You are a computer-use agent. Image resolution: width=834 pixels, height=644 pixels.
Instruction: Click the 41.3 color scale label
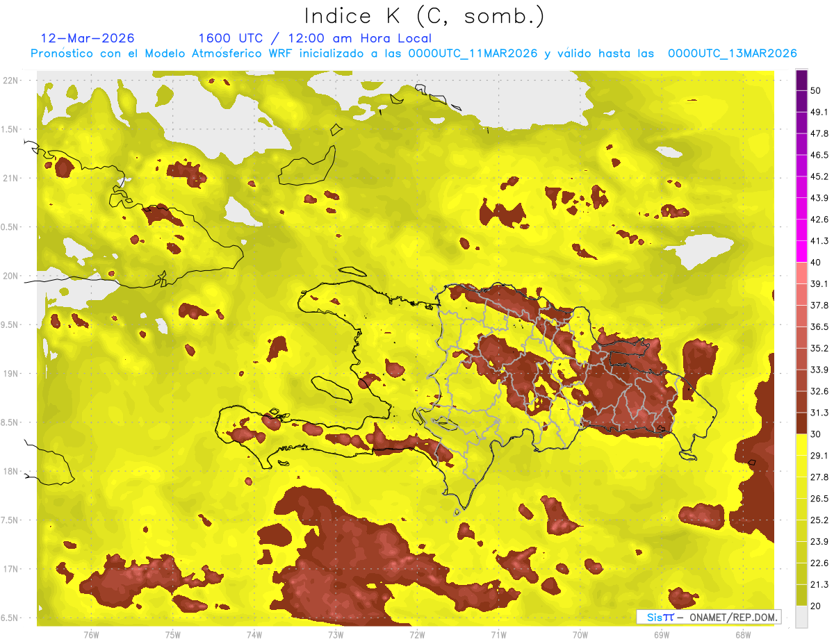[819, 241]
